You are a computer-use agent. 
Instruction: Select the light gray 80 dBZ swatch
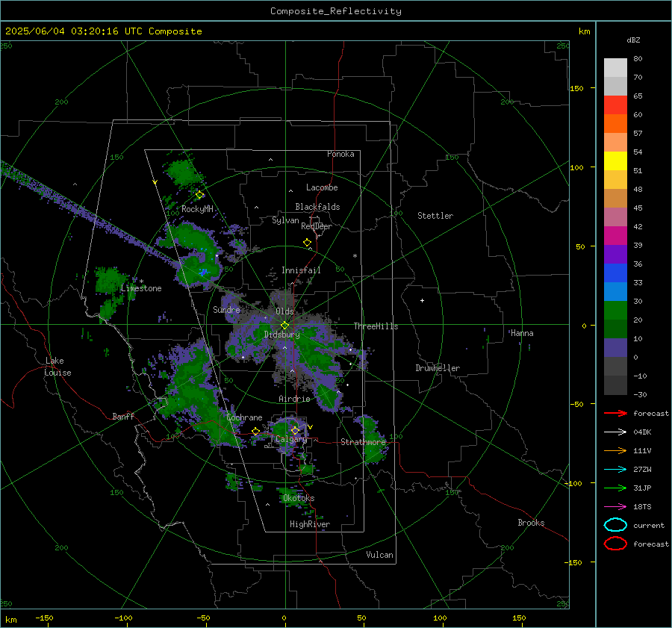pyautogui.click(x=615, y=68)
